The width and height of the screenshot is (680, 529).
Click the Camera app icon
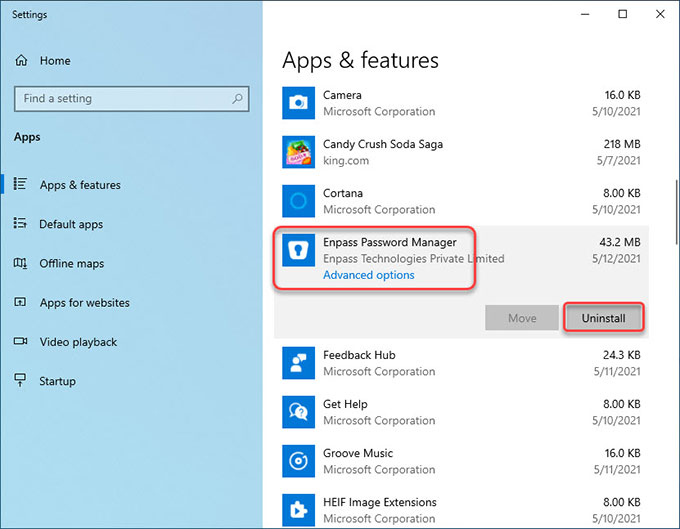(298, 103)
